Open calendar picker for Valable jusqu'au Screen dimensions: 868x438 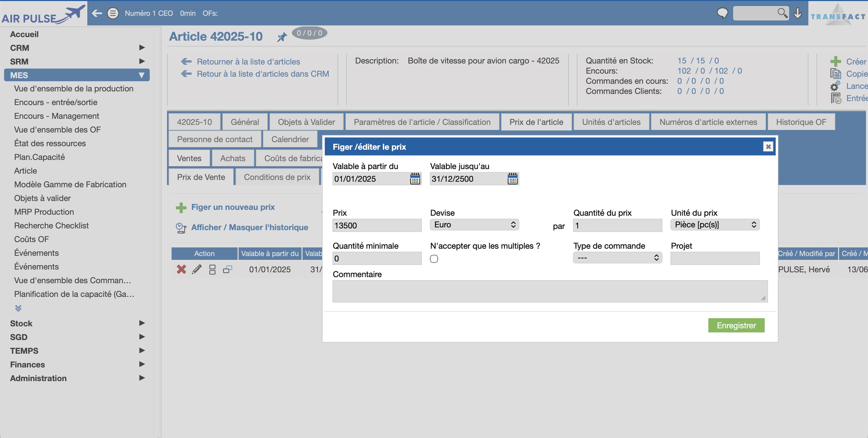(512, 179)
